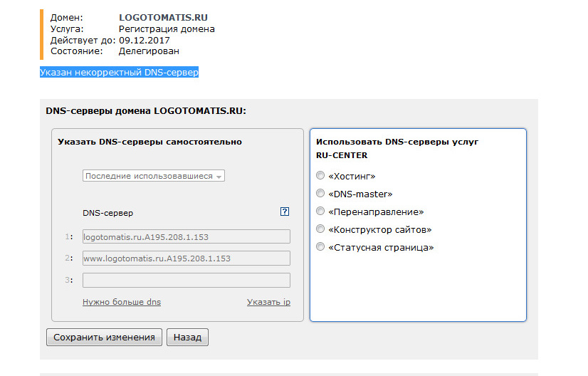Select the «Хостинг» radio button
Viewport: 588px width, 376px height.
point(320,175)
